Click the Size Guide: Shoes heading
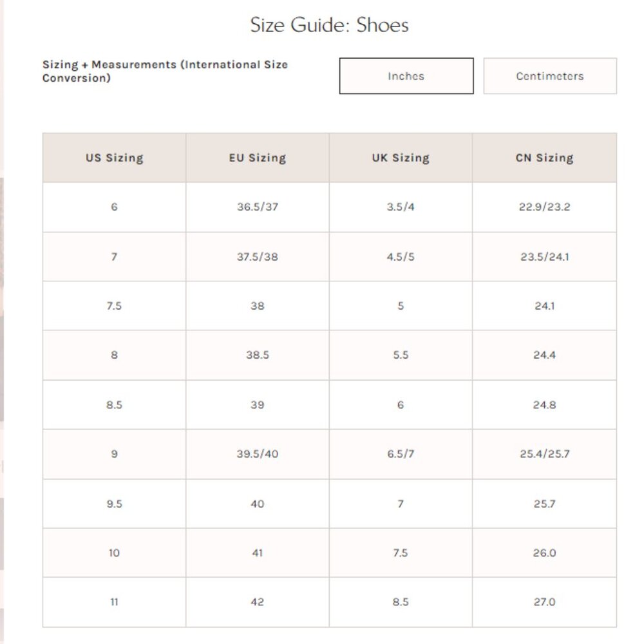Image resolution: width=644 pixels, height=644 pixels. click(329, 25)
